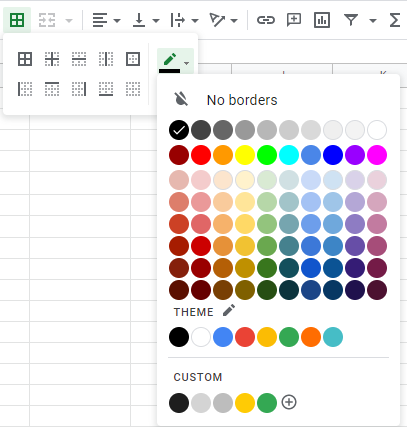Apply left border option
Screen dimensions: 407x427
(x=25, y=89)
